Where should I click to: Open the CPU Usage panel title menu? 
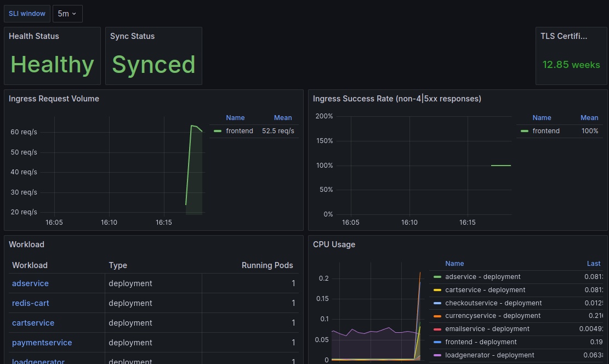click(x=334, y=244)
